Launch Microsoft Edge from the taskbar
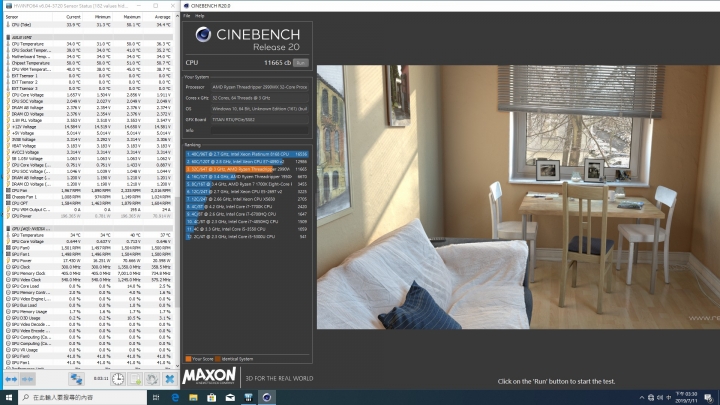Image resolution: width=720 pixels, height=405 pixels. [x=175, y=397]
